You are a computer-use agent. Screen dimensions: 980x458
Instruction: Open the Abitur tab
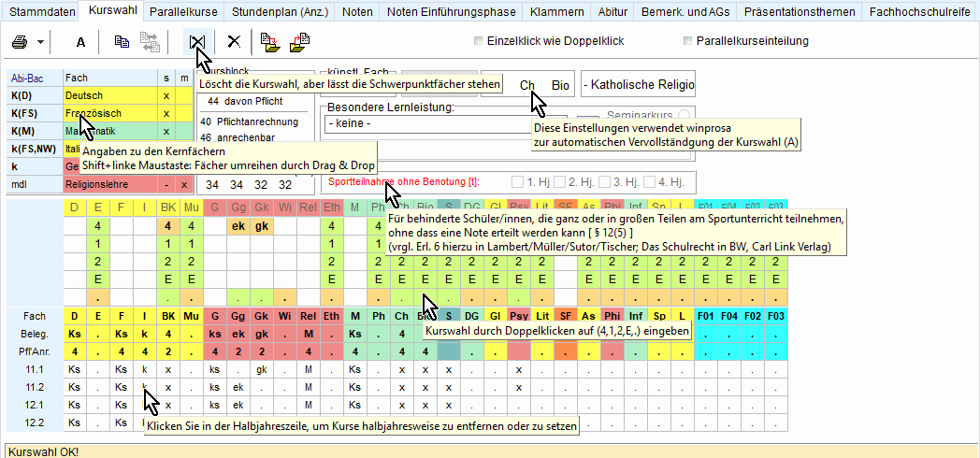click(614, 11)
